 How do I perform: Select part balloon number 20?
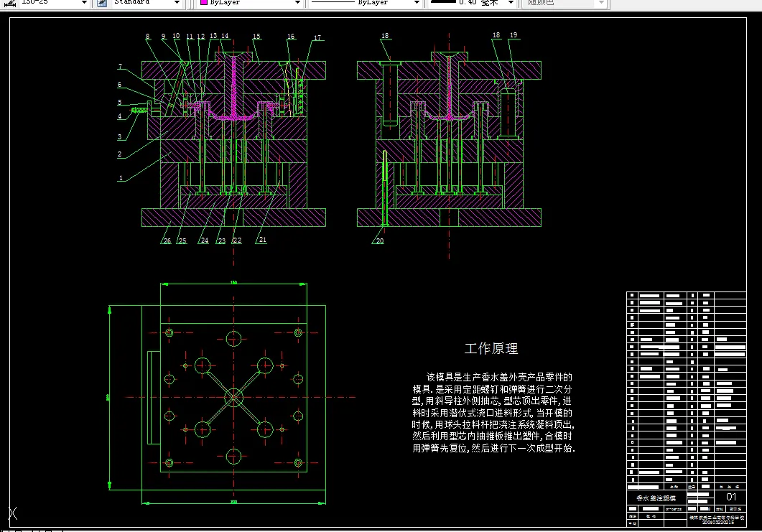380,241
